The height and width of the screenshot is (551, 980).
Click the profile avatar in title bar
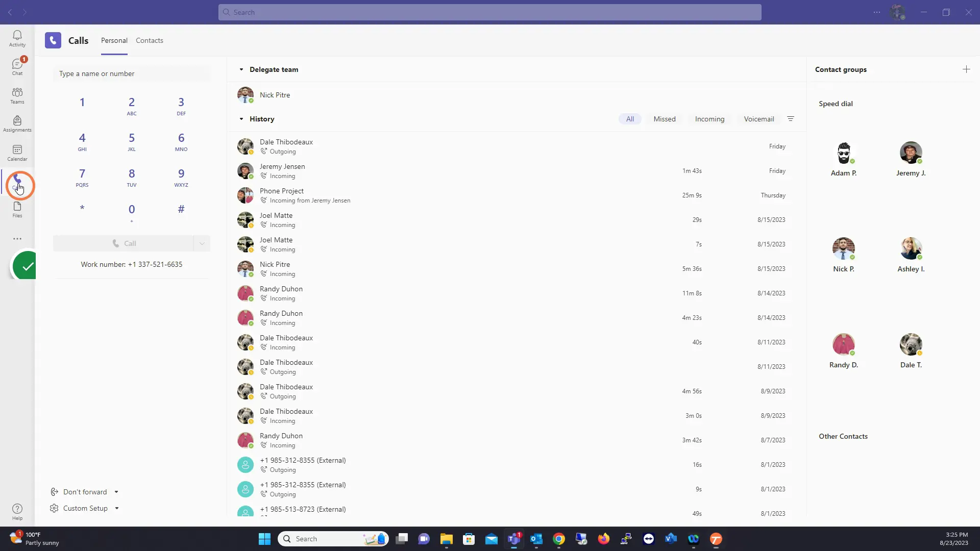(897, 12)
